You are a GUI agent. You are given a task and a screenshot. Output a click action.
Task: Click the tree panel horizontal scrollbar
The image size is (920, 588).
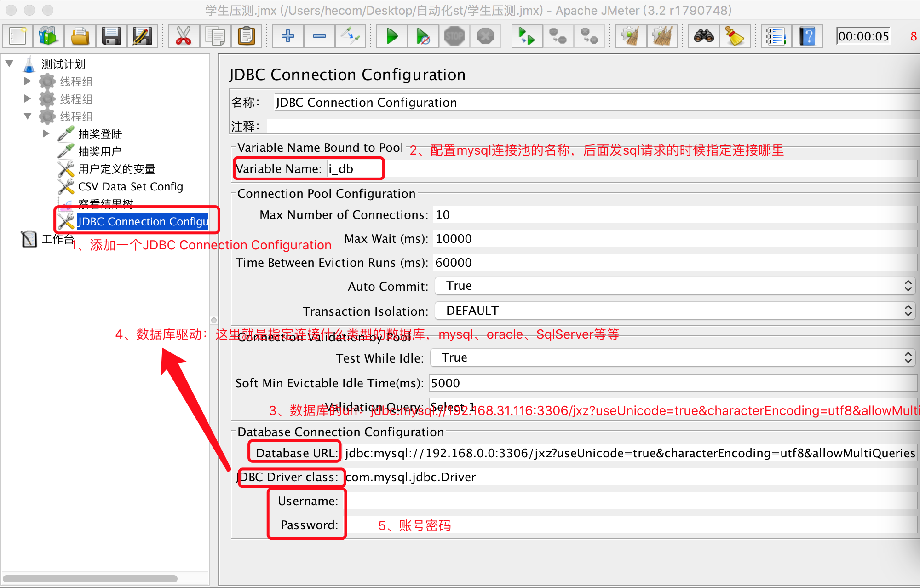pyautogui.click(x=90, y=578)
